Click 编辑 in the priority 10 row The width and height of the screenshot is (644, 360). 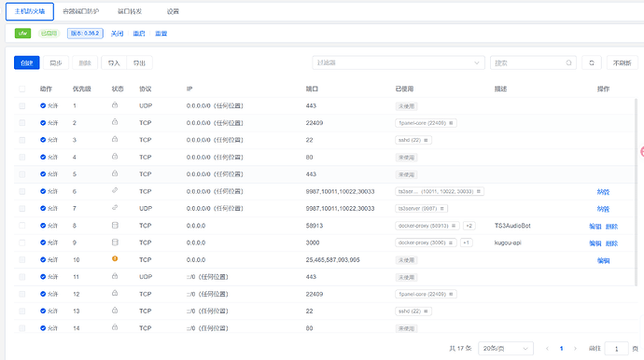(x=603, y=260)
